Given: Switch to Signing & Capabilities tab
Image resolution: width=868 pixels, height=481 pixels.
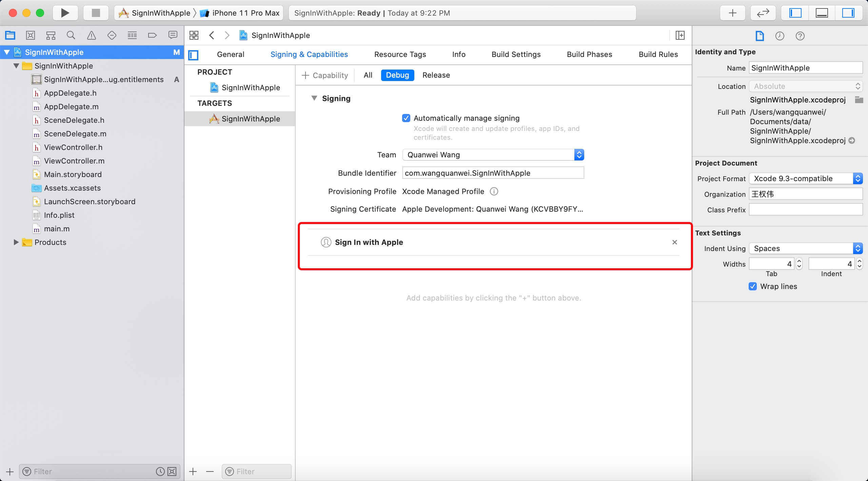Looking at the screenshot, I should [309, 54].
